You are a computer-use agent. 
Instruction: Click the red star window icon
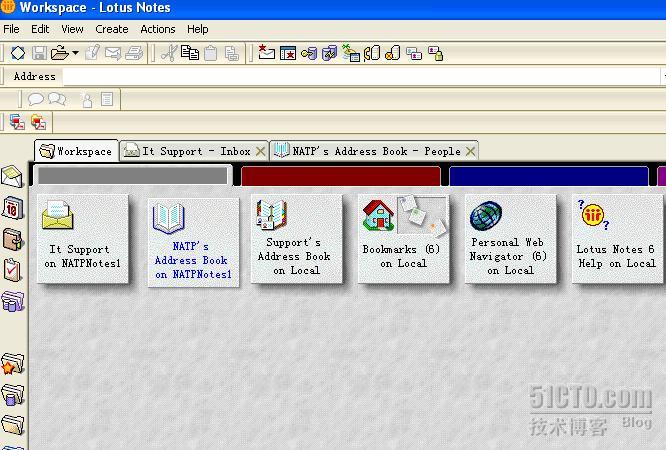(x=288, y=53)
